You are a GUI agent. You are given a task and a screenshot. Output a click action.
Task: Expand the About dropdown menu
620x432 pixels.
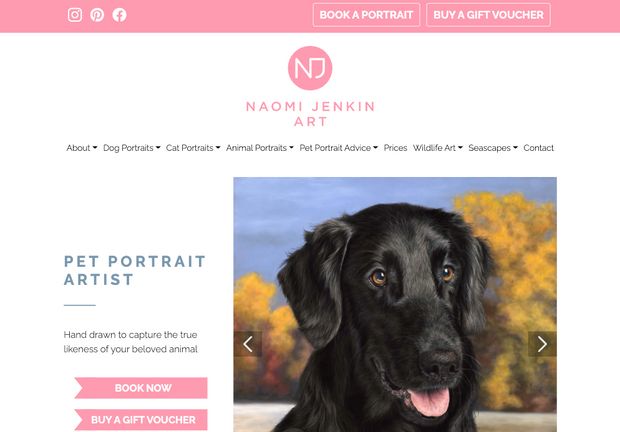coord(81,148)
